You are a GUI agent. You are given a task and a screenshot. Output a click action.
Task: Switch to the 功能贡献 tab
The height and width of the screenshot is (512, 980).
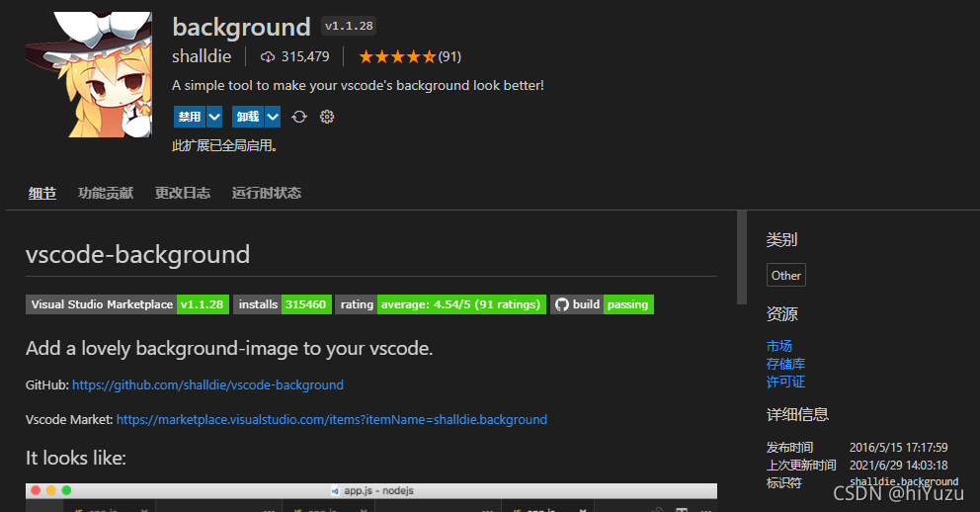(x=106, y=193)
